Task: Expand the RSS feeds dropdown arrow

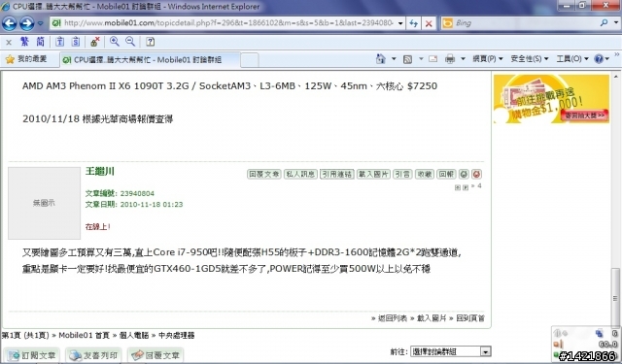Action: tap(421, 59)
